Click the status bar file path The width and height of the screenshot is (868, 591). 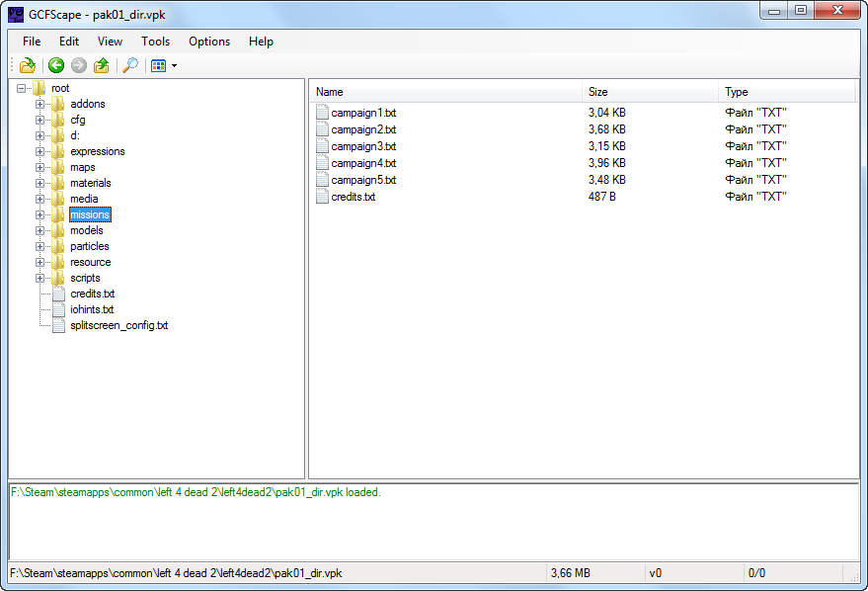point(176,573)
